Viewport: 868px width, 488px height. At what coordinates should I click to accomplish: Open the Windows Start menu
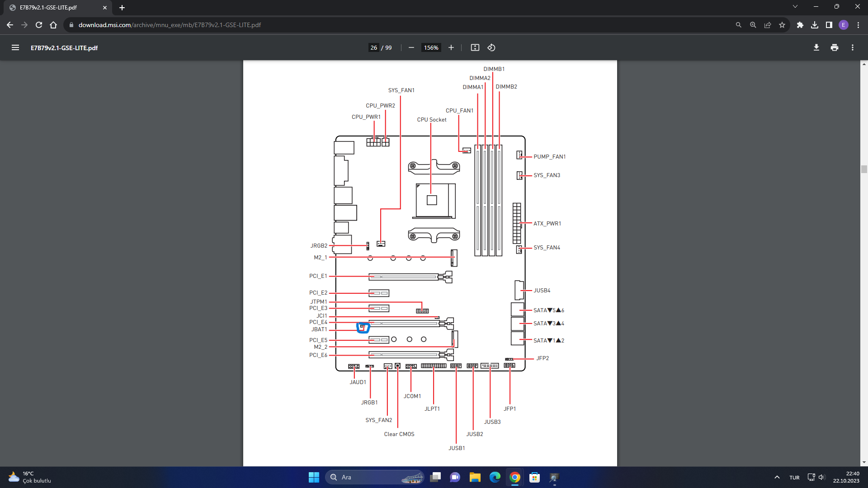(314, 477)
